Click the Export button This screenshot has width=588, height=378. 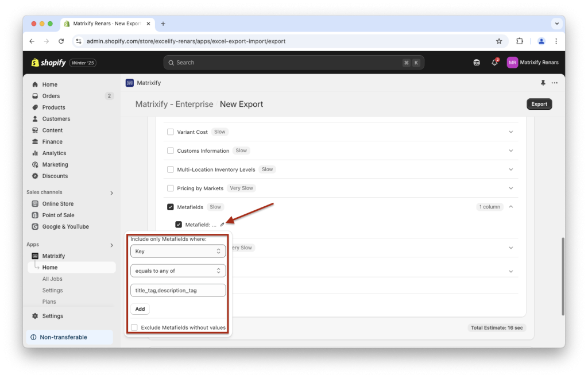pos(539,104)
